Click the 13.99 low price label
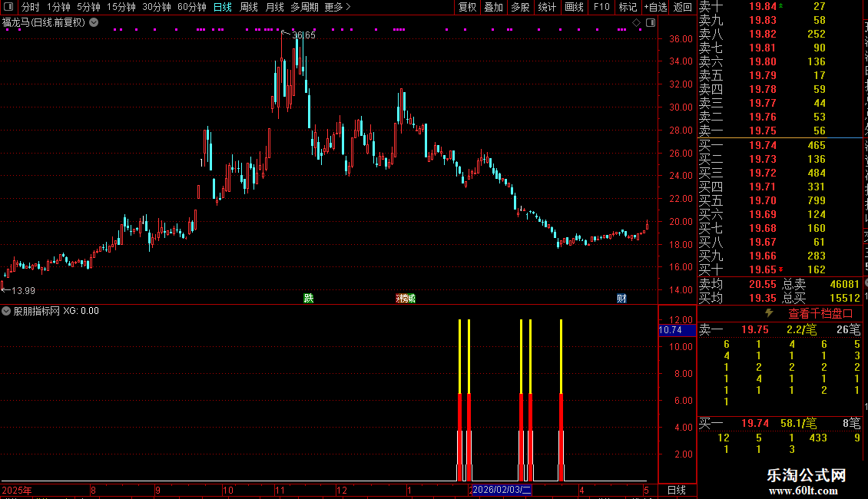The height and width of the screenshot is (499, 868). click(23, 290)
